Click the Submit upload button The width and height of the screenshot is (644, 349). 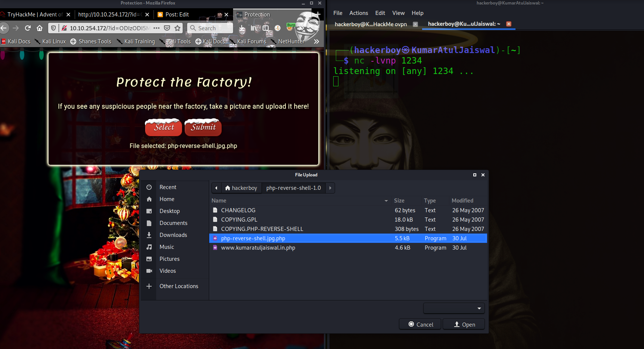pos(203,127)
